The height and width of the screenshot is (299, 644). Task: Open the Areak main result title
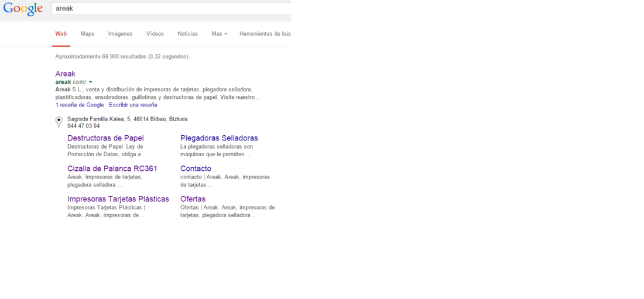click(x=66, y=74)
